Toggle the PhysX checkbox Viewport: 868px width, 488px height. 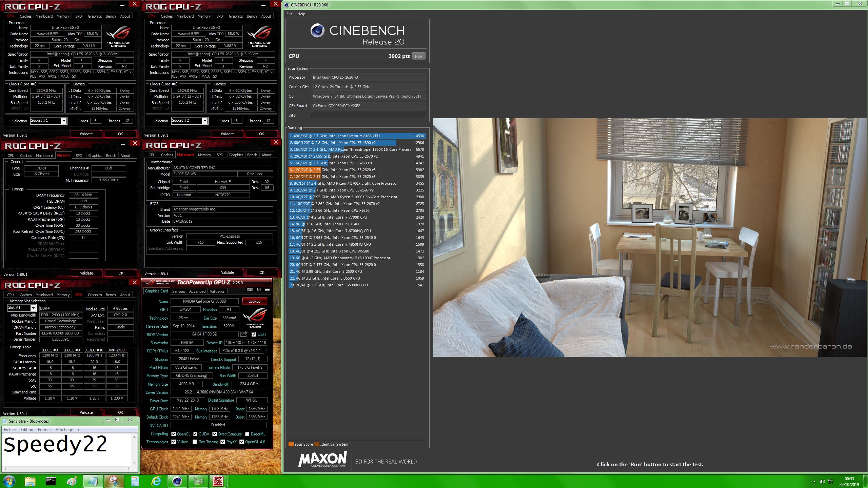click(223, 442)
